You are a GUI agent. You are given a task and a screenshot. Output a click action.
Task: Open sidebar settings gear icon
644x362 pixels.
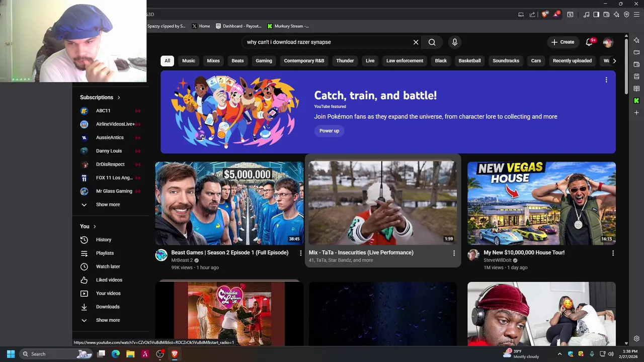tap(636, 339)
